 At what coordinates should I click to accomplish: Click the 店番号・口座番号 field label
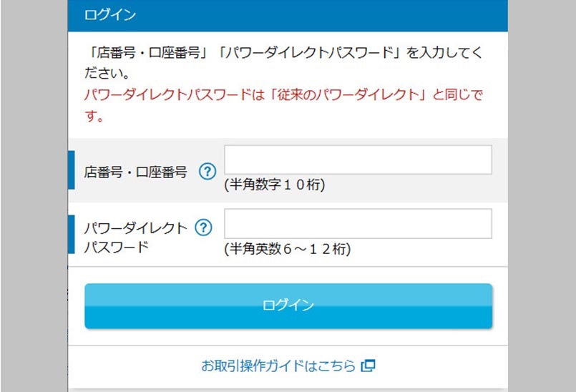point(136,172)
